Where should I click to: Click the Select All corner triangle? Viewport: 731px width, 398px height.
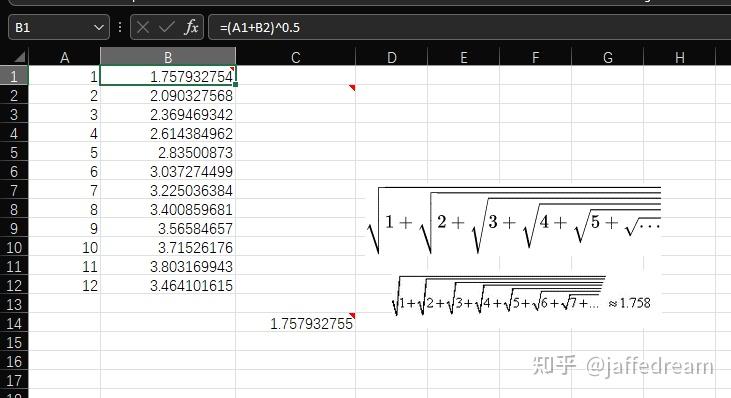[x=19, y=57]
